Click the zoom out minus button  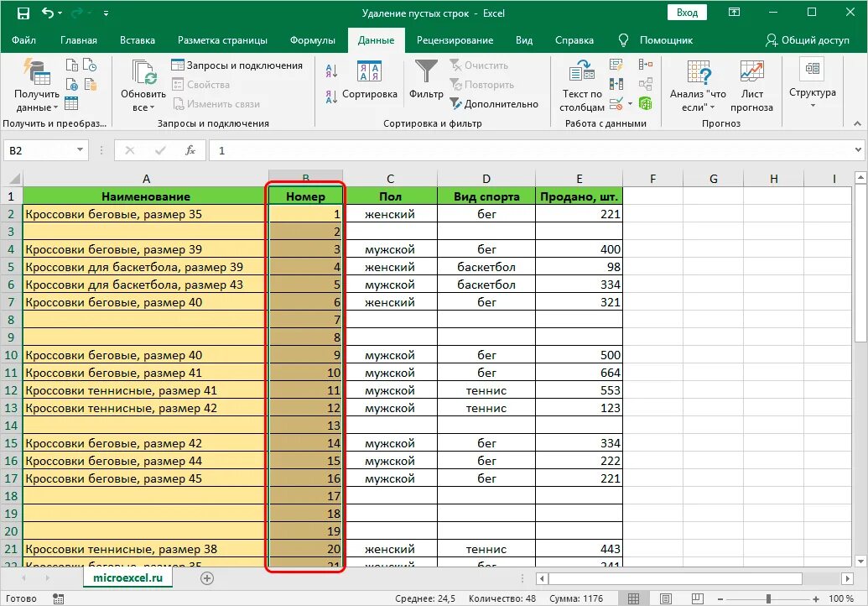point(720,598)
